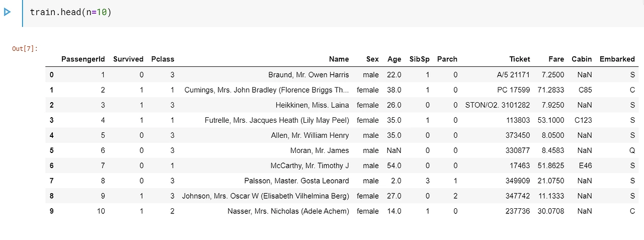This screenshot has height=240, width=644.
Task: Click the Ticket column header
Action: (x=520, y=59)
